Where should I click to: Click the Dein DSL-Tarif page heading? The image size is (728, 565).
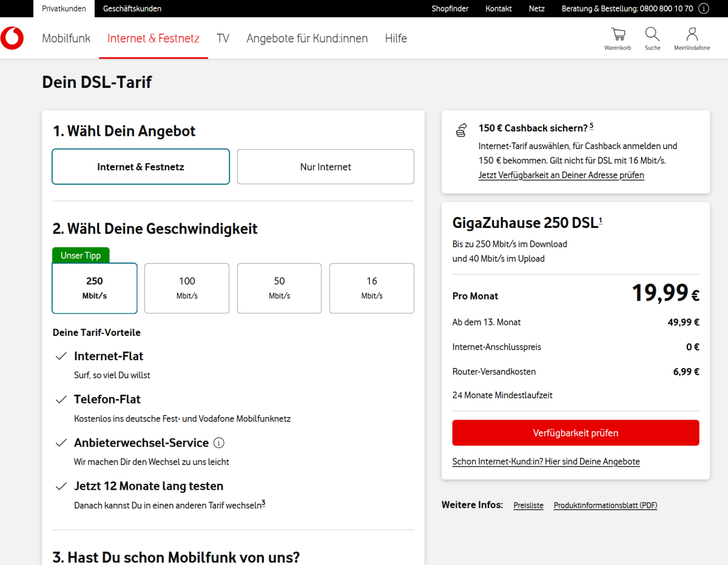(x=97, y=82)
